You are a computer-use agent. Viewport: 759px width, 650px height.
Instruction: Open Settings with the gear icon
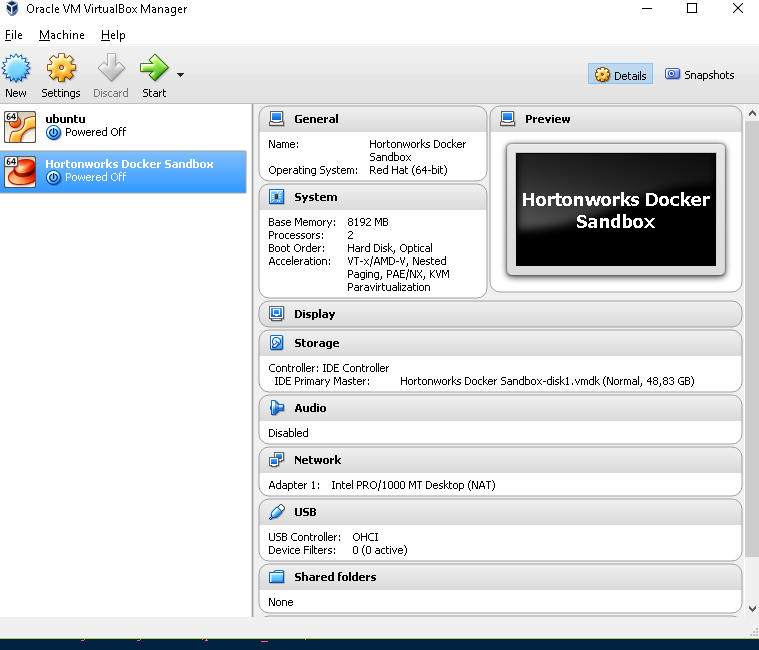pos(61,68)
